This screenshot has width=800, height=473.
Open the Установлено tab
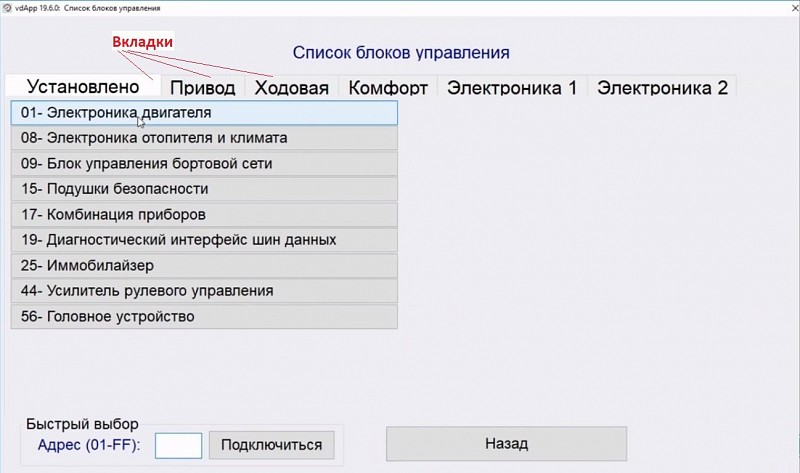pos(82,87)
